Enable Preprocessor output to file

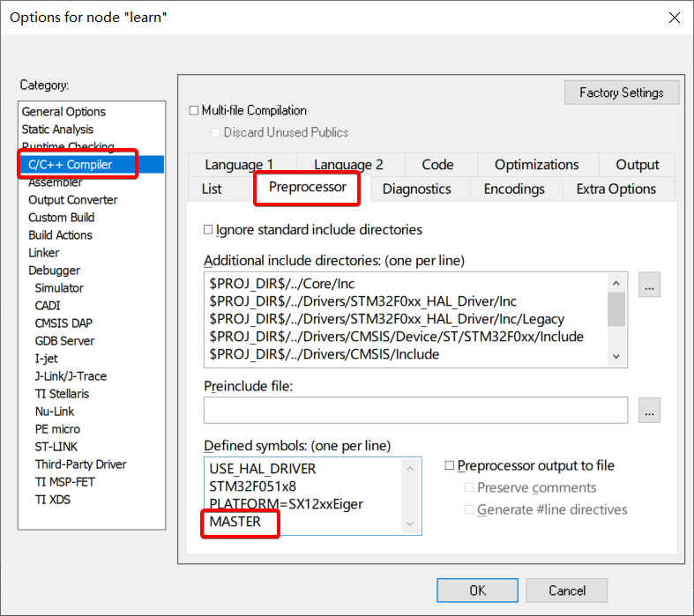[451, 466]
